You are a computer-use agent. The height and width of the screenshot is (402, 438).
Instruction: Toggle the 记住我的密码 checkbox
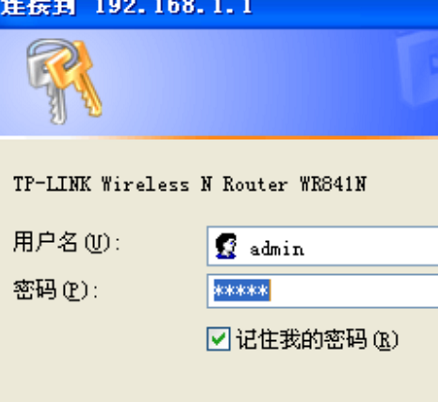tap(218, 339)
